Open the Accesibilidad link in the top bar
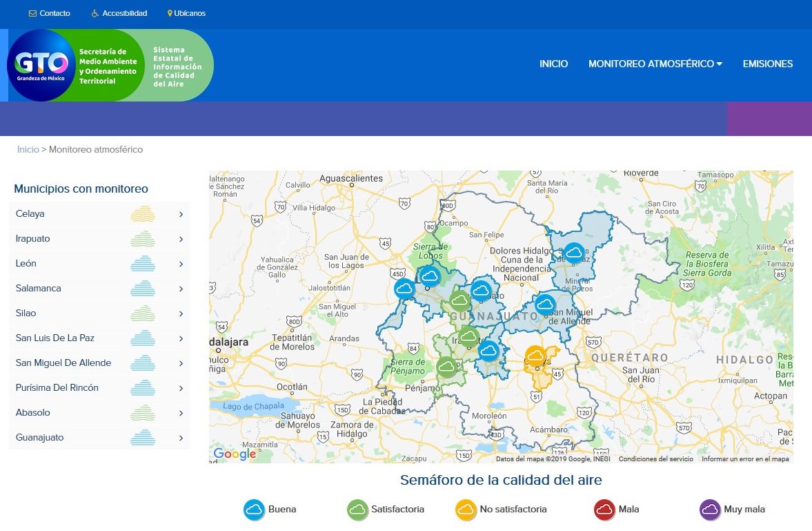Image resolution: width=812 pixels, height=531 pixels. 119,14
